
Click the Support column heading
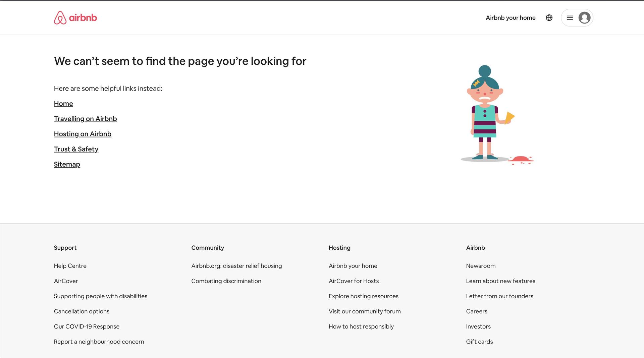pyautogui.click(x=65, y=248)
